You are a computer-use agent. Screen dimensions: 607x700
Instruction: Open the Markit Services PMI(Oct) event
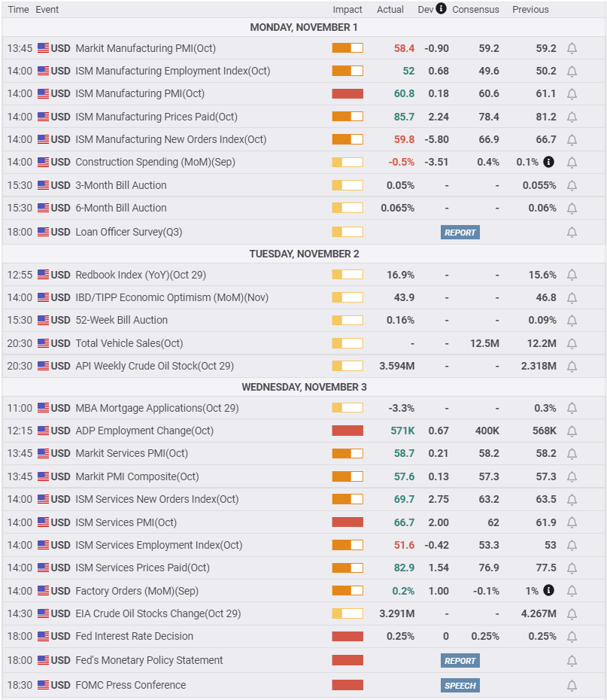[x=132, y=454]
